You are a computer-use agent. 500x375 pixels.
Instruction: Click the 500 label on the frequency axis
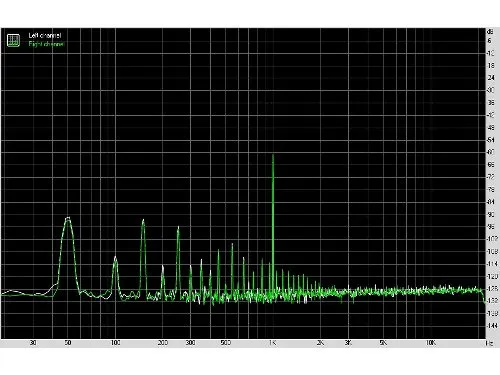click(226, 343)
